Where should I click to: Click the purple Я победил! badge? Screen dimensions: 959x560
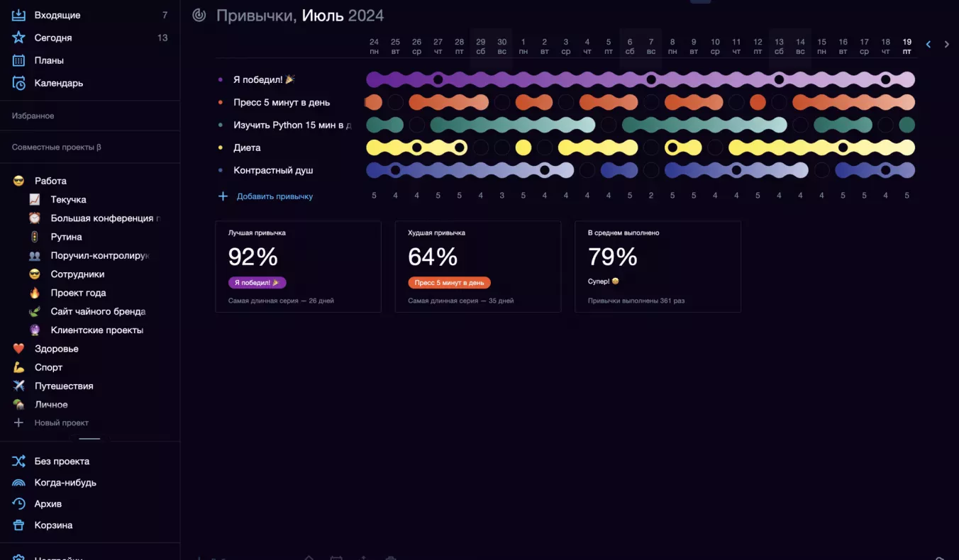pos(257,282)
